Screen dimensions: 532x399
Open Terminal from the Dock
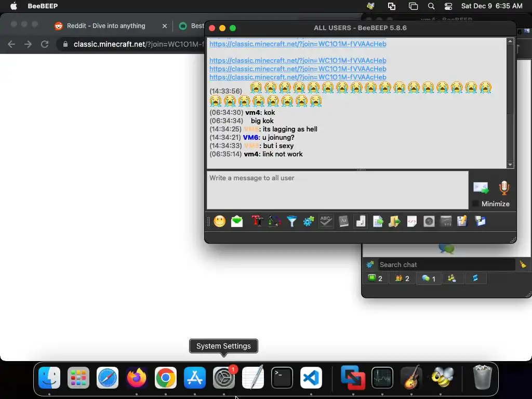(x=282, y=378)
